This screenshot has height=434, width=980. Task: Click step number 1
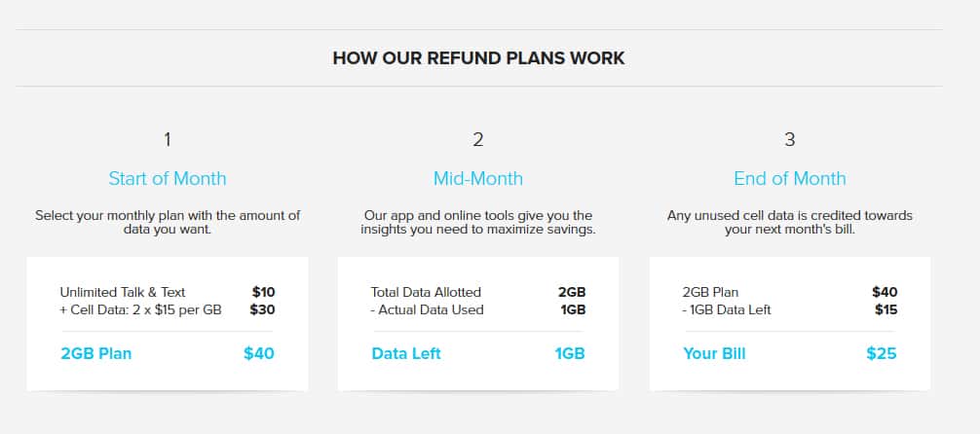point(168,139)
